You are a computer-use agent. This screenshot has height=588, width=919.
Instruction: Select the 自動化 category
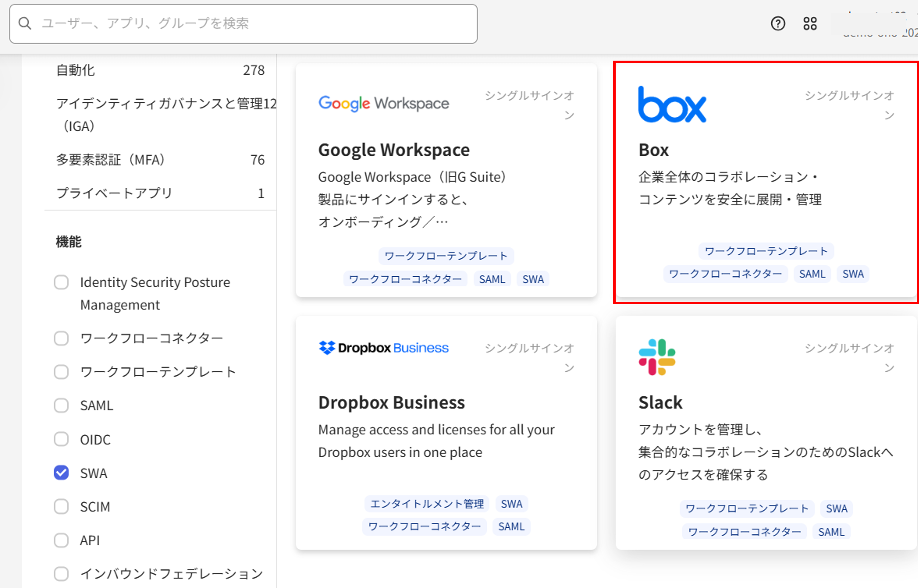(76, 70)
